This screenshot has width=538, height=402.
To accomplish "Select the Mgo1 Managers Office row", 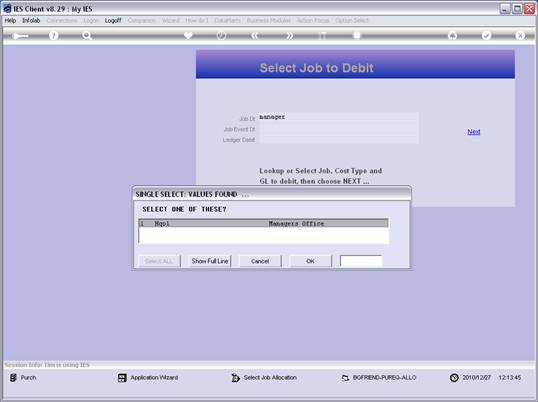I will pyautogui.click(x=264, y=224).
